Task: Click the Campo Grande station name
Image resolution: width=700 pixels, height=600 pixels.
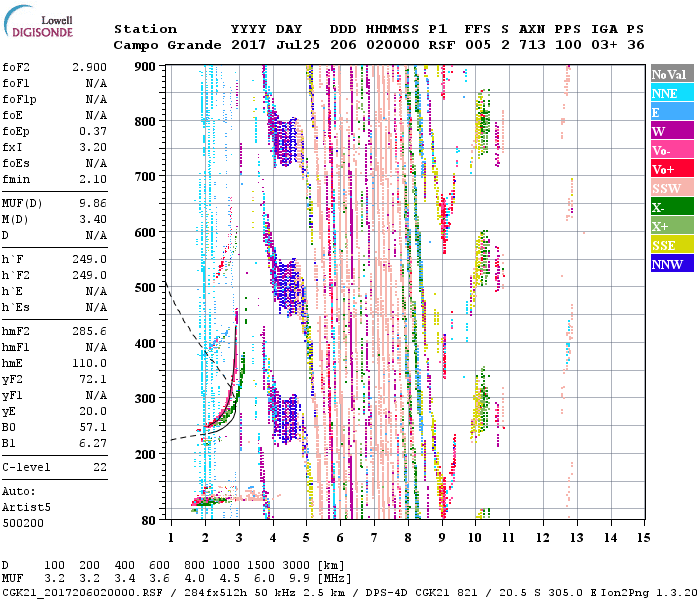Action: [x=158, y=45]
